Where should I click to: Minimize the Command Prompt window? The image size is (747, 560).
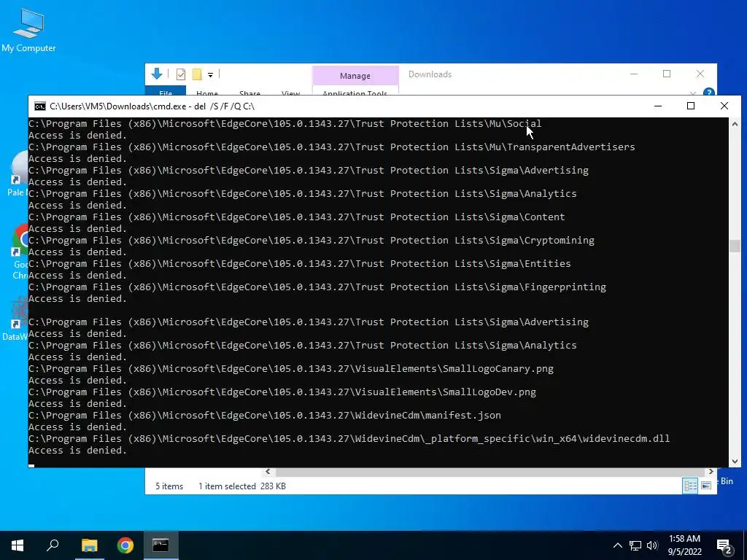point(658,106)
